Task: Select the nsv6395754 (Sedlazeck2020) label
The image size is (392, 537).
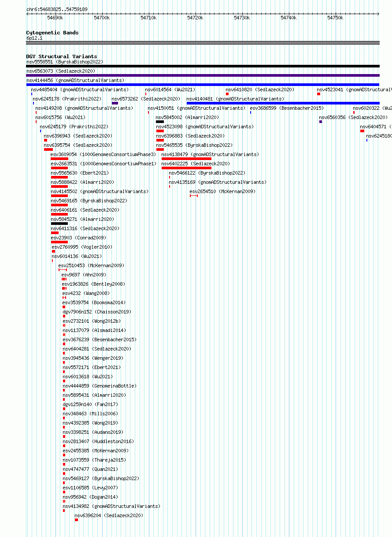Action: (78, 145)
